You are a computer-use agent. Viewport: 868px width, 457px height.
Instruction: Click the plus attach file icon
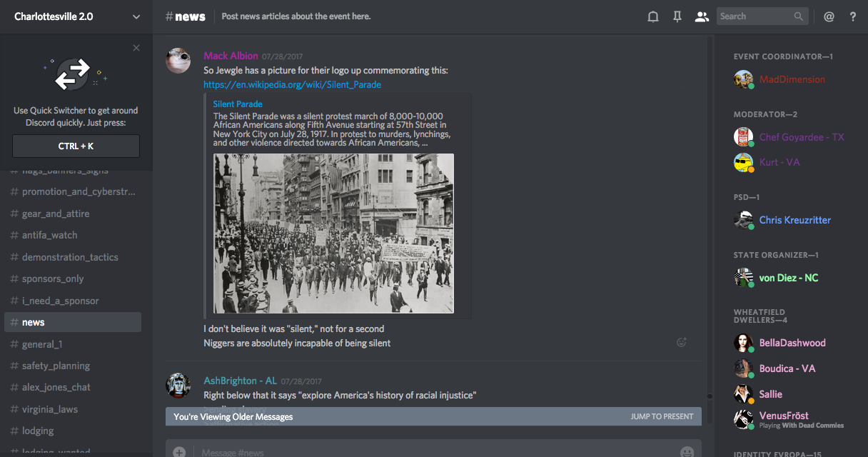click(179, 452)
